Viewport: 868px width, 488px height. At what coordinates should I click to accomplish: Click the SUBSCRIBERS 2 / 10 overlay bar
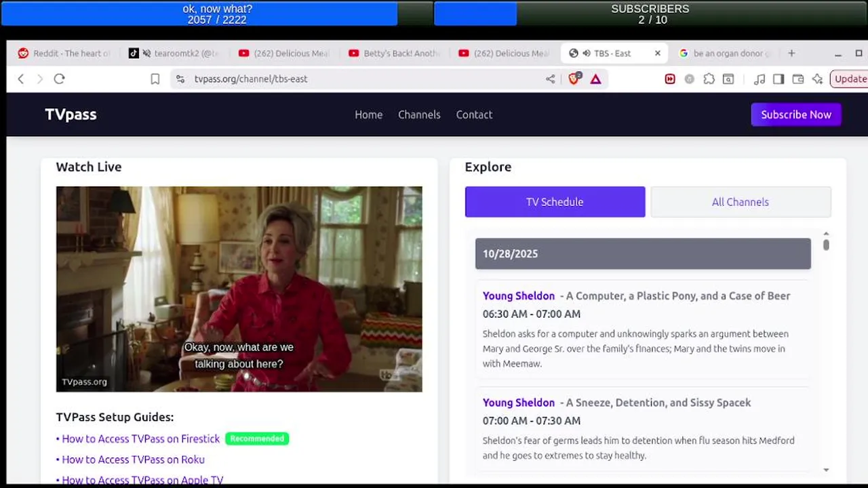tap(651, 14)
